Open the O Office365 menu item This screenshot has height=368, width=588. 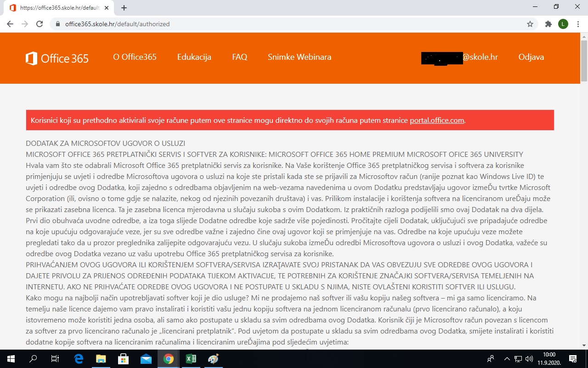point(135,57)
